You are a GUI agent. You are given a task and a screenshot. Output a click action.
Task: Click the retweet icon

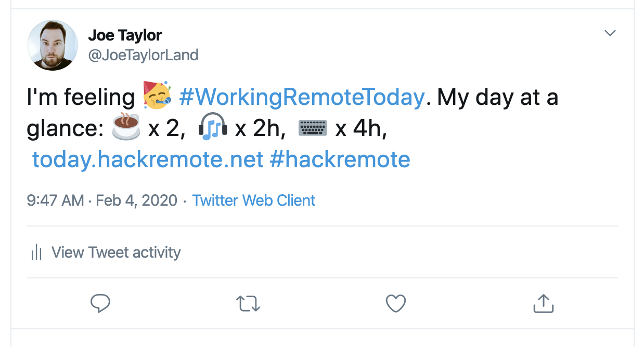[248, 303]
